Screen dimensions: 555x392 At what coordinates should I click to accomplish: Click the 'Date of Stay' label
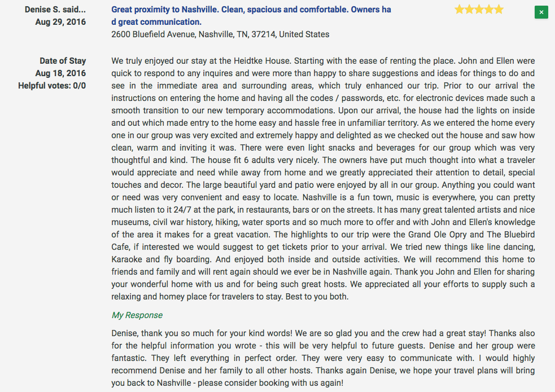(63, 61)
